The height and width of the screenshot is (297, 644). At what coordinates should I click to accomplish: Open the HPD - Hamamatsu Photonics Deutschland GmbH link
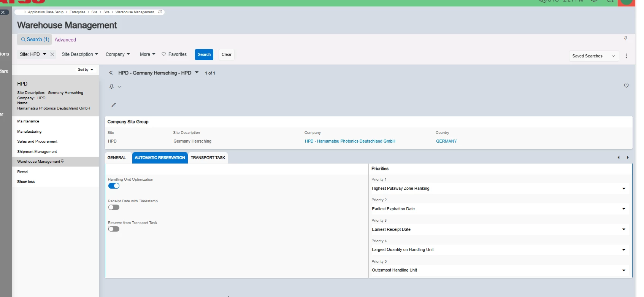(x=350, y=141)
